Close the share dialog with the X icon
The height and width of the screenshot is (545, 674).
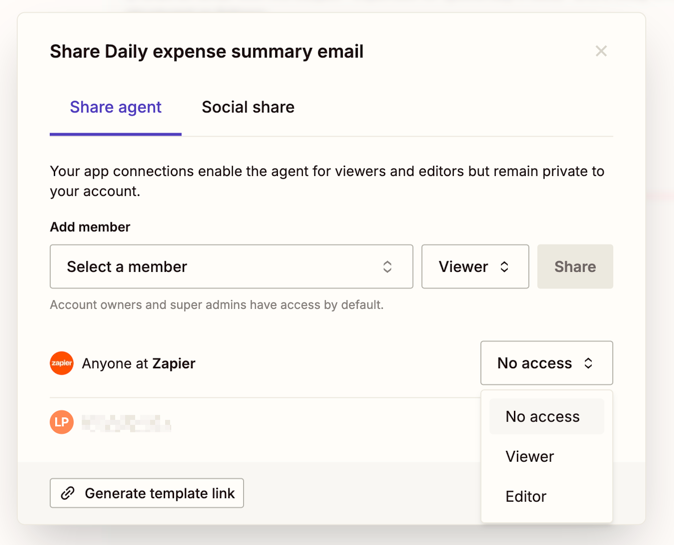[x=601, y=51]
